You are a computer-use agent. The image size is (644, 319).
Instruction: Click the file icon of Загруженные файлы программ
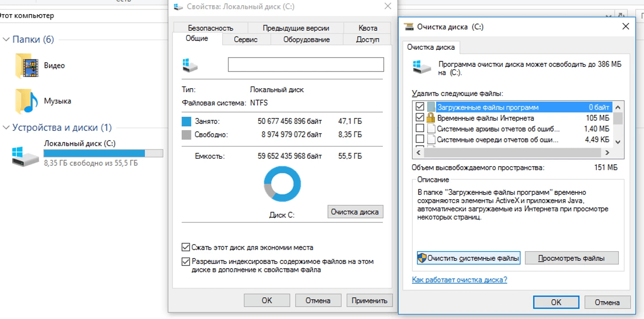pos(431,107)
